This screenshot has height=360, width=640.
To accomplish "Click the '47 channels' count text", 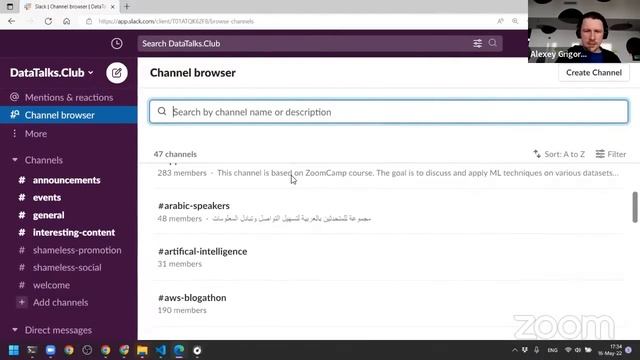I will tap(175, 154).
